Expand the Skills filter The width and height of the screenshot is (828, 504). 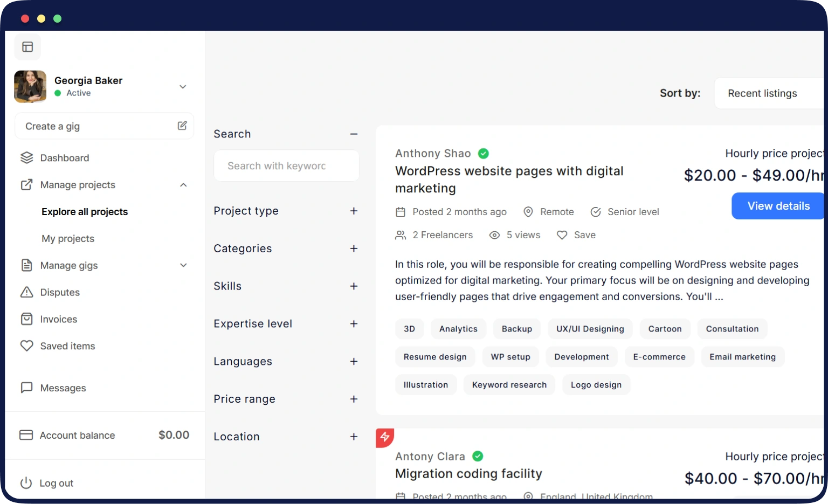click(x=354, y=286)
